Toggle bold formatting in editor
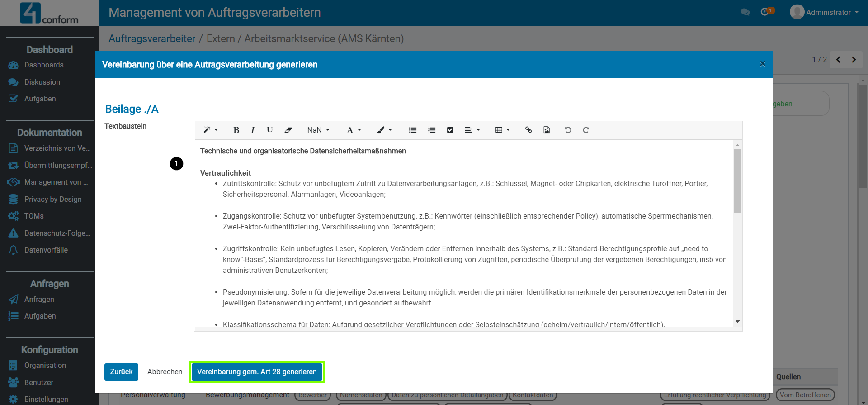 click(x=236, y=130)
